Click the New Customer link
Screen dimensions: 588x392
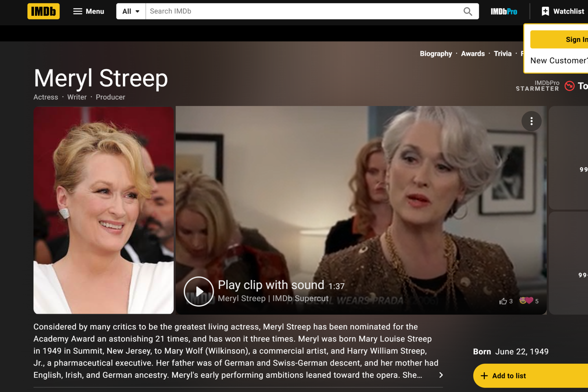click(x=559, y=61)
